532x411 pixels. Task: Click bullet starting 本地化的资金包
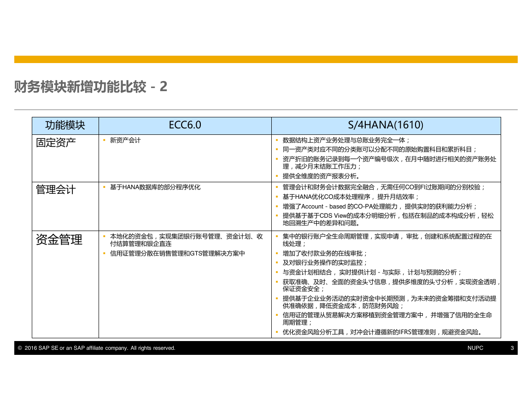click(x=186, y=240)
